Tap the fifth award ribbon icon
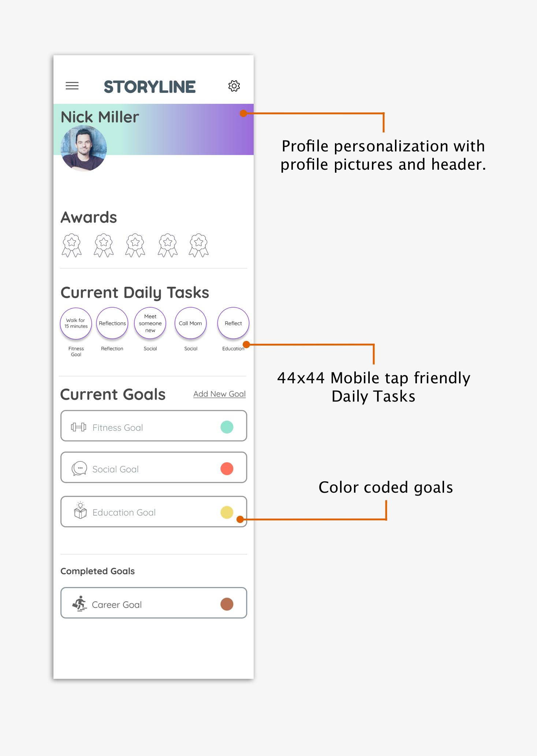 [199, 245]
